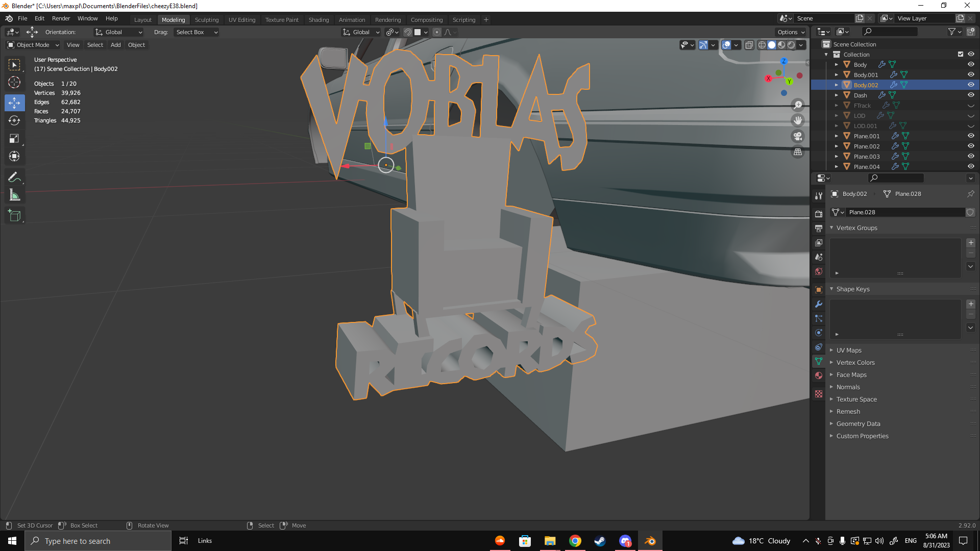Click the 3D Cursor tool
980x551 pixels.
click(14, 82)
